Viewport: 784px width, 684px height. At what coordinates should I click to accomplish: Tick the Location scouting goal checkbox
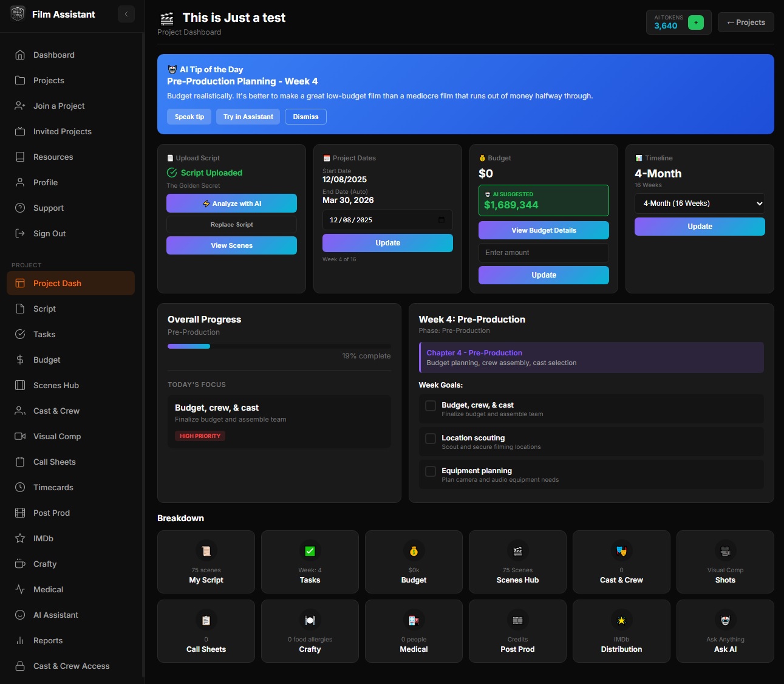coord(431,439)
